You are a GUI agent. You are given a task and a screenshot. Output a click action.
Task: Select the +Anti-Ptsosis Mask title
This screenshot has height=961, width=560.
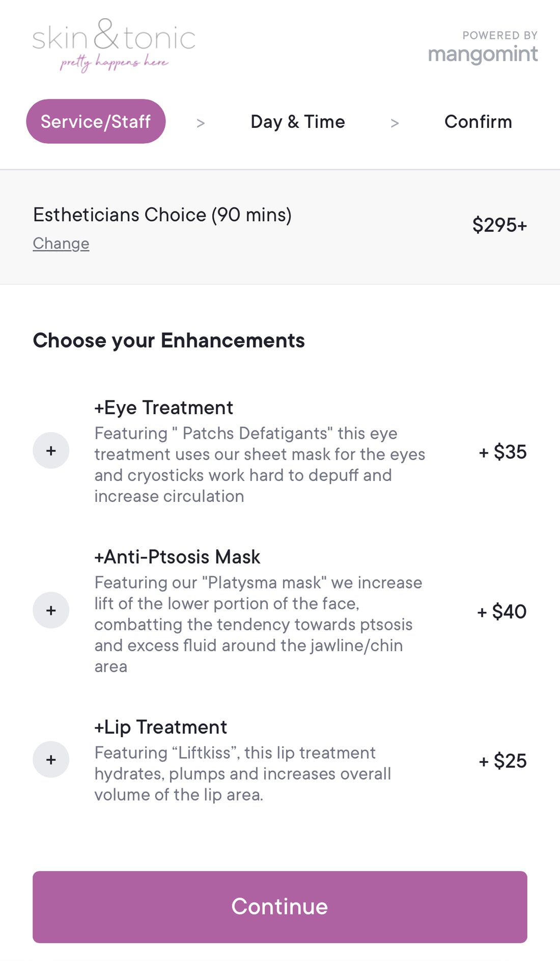coord(177,557)
